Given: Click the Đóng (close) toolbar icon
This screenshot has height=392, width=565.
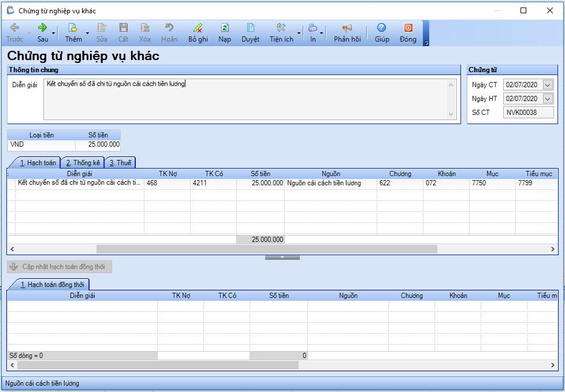Looking at the screenshot, I should point(408,28).
